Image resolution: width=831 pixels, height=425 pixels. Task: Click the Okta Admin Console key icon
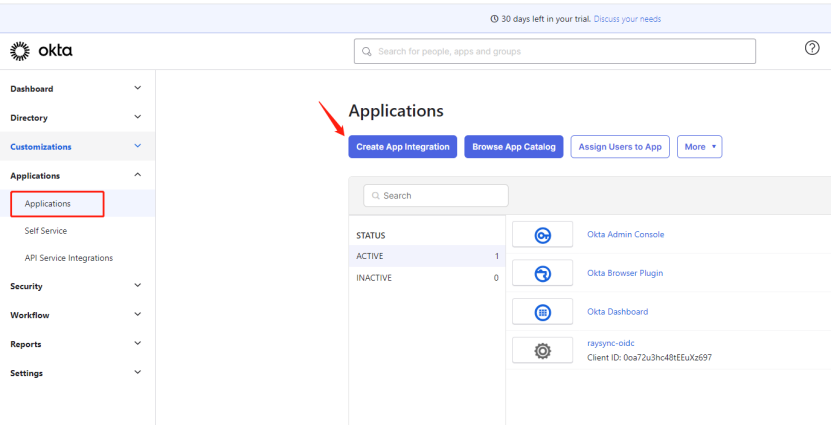(x=542, y=235)
